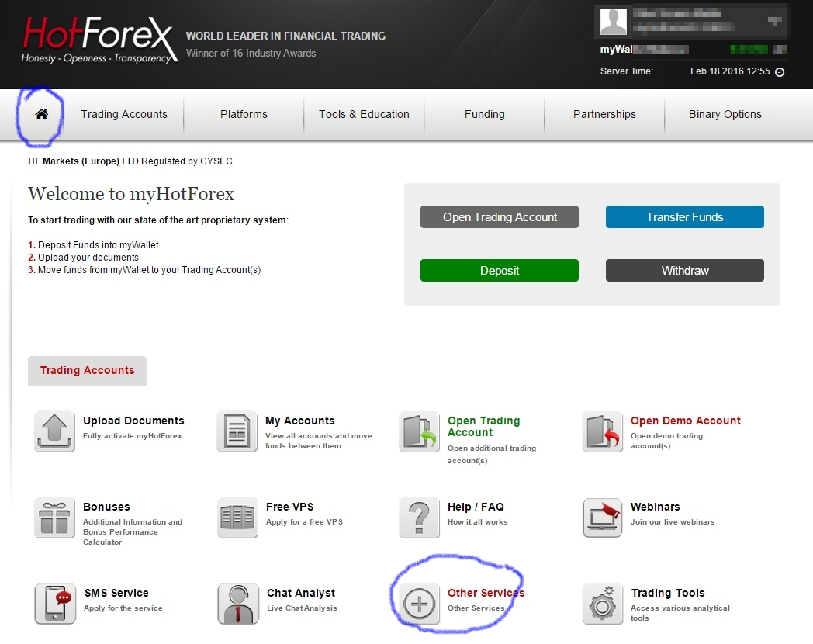813x644 pixels.
Task: Click the myWallet label in header
Action: click(x=616, y=49)
